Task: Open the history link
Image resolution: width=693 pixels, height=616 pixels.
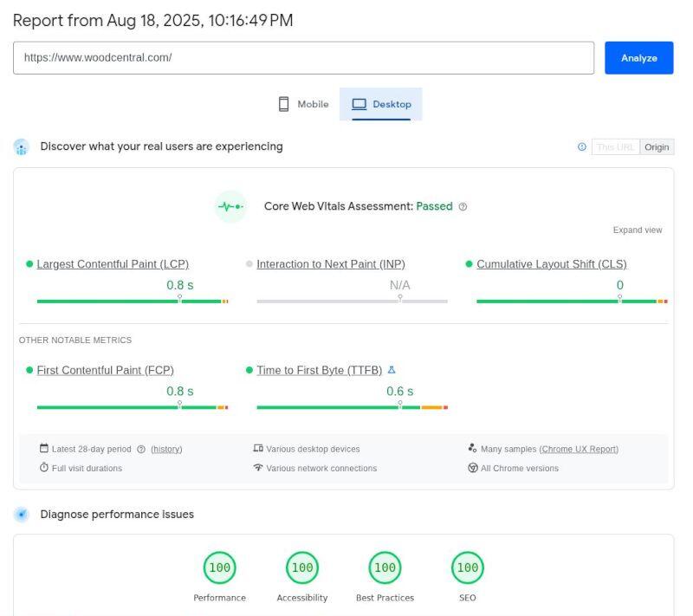Action: [x=166, y=449]
